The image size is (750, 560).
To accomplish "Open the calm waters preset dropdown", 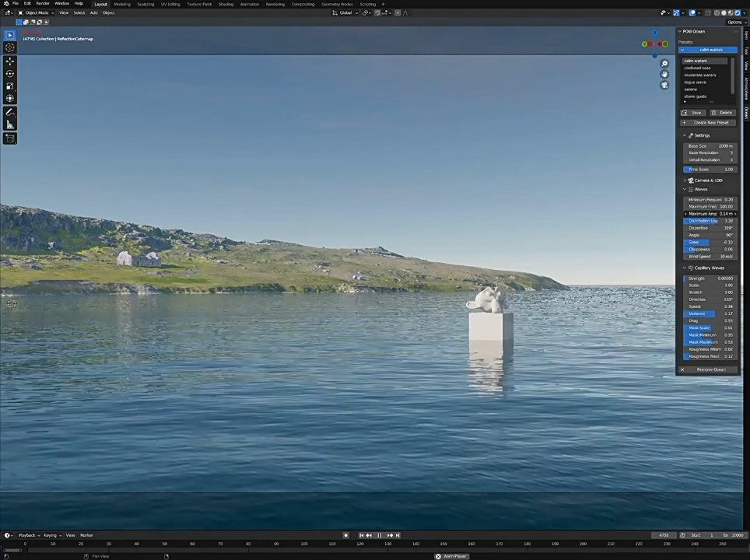I will point(708,50).
